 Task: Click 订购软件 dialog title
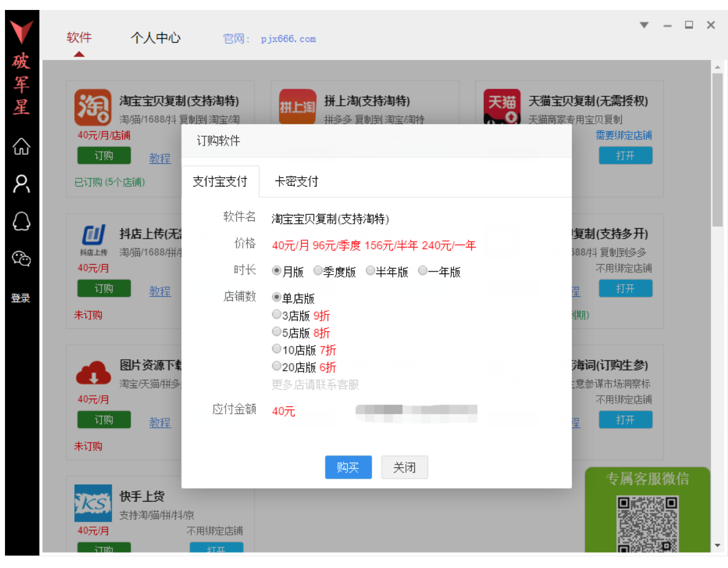click(219, 141)
